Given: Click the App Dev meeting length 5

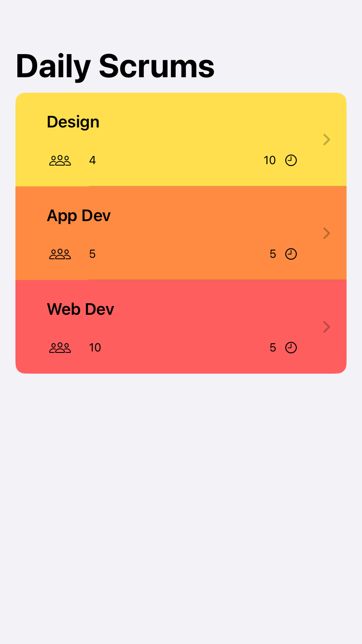Looking at the screenshot, I should (x=273, y=254).
